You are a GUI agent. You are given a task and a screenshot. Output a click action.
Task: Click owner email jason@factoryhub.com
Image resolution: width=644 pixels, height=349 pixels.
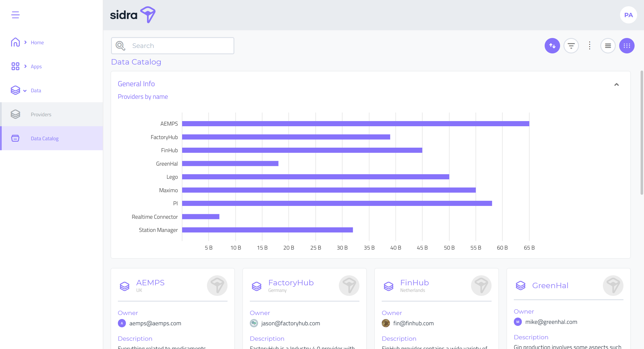pos(291,323)
